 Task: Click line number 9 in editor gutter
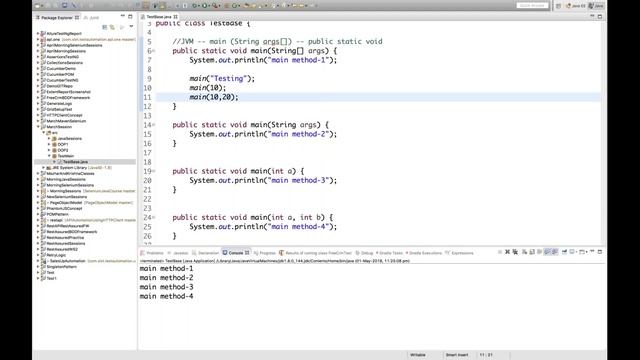pos(149,79)
